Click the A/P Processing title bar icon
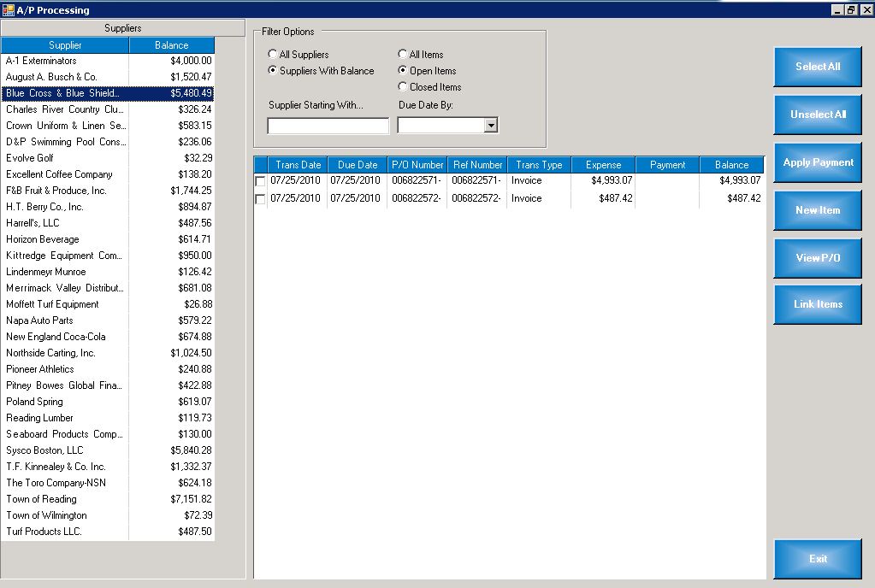 [x=8, y=9]
